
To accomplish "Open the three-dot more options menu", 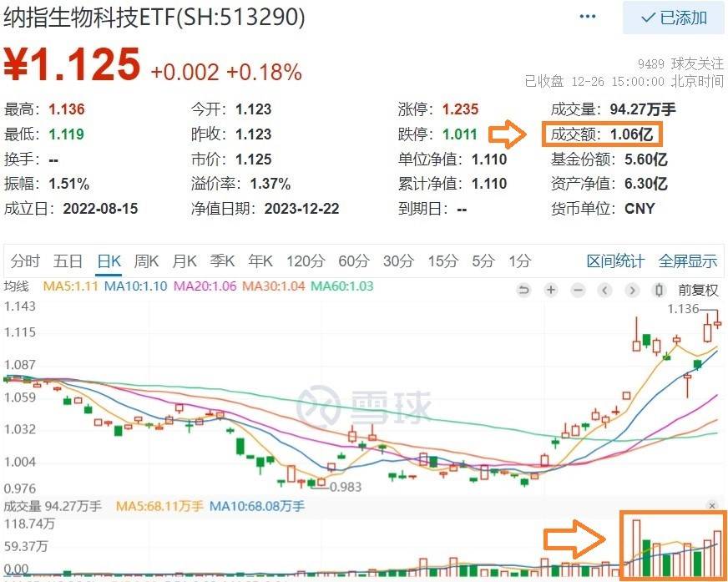I will (x=587, y=17).
